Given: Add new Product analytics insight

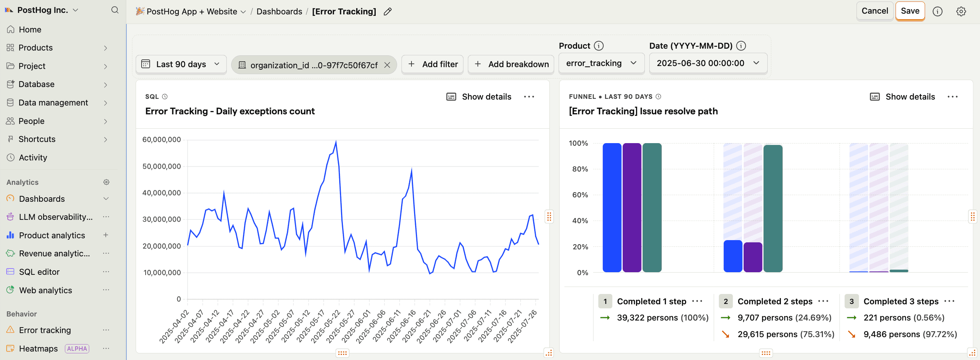Looking at the screenshot, I should pyautogui.click(x=106, y=235).
